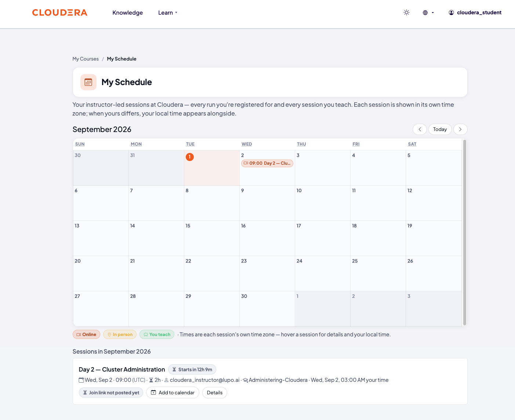Select September 7 day cell
The image size is (515, 420).
pyautogui.click(x=156, y=203)
